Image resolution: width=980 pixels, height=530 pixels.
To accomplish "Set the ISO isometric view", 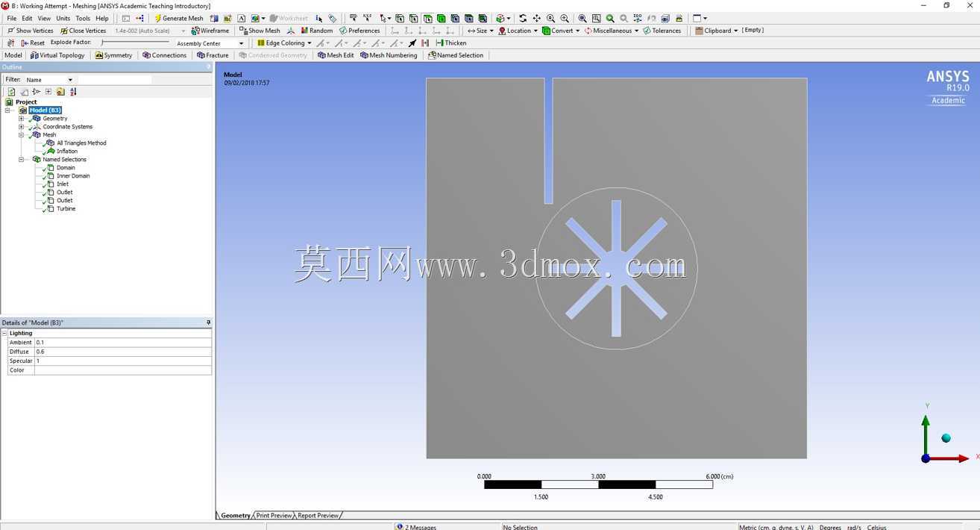I will point(637,18).
